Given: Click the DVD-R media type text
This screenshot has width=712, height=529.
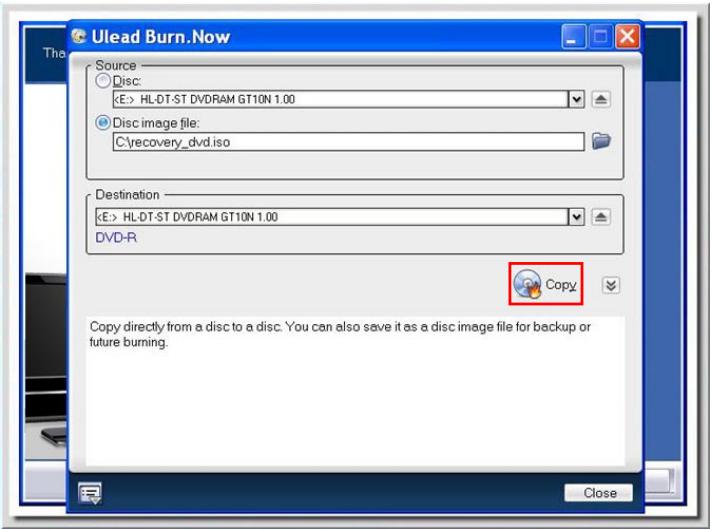Looking at the screenshot, I should pyautogui.click(x=116, y=237).
